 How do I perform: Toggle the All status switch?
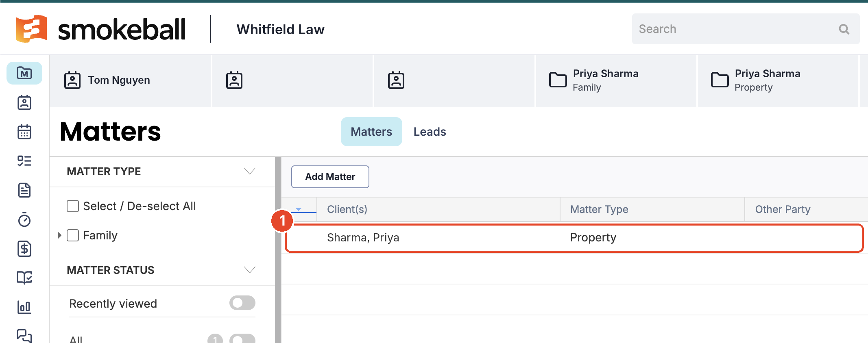242,339
